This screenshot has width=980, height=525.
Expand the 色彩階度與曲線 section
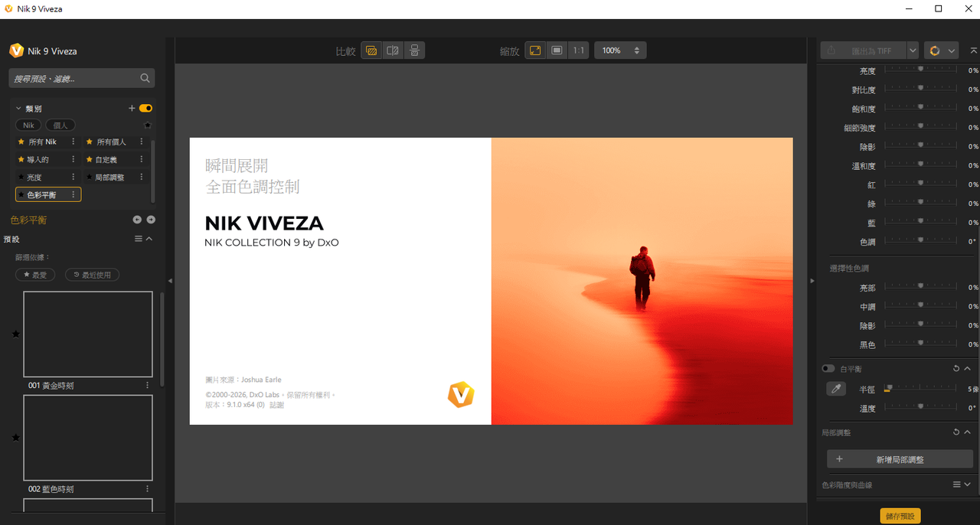968,484
